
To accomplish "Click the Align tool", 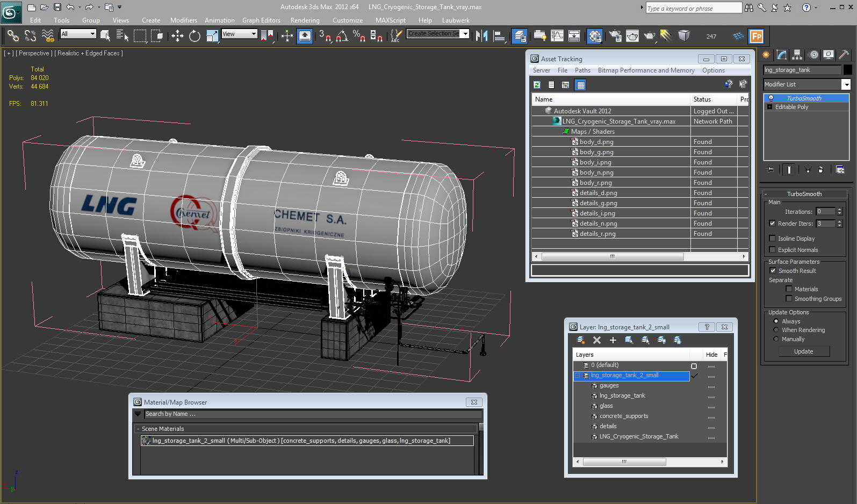I will pyautogui.click(x=500, y=36).
